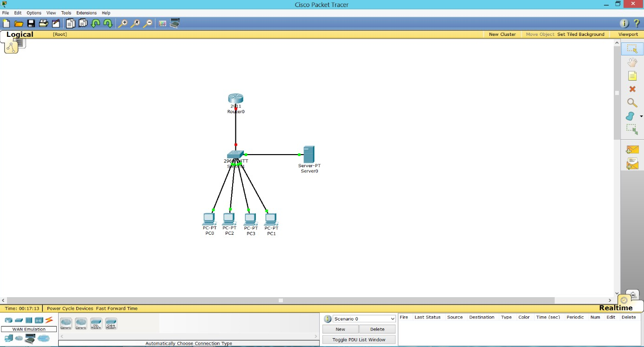Click Set Tiled Background
The height and width of the screenshot is (347, 644).
[581, 34]
